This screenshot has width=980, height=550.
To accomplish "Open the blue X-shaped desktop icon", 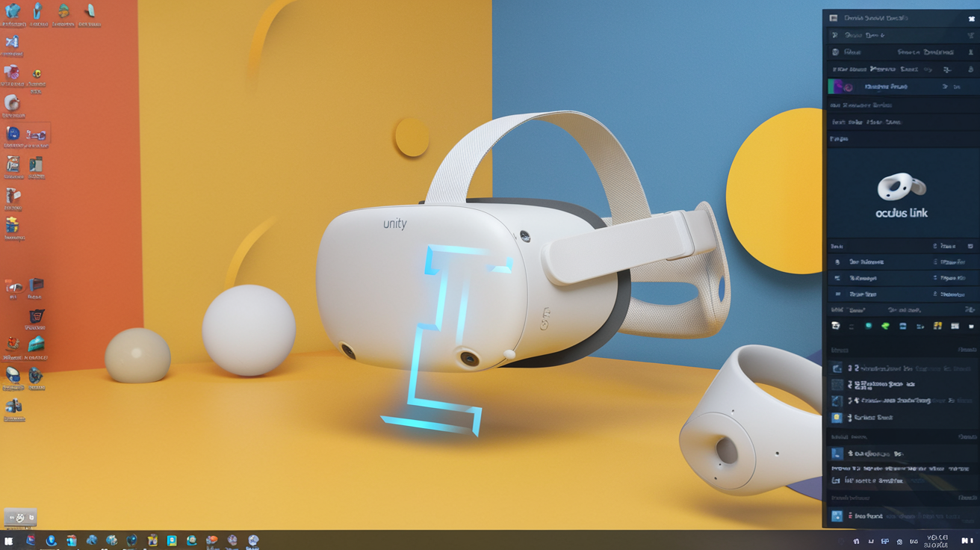I will coord(12,43).
